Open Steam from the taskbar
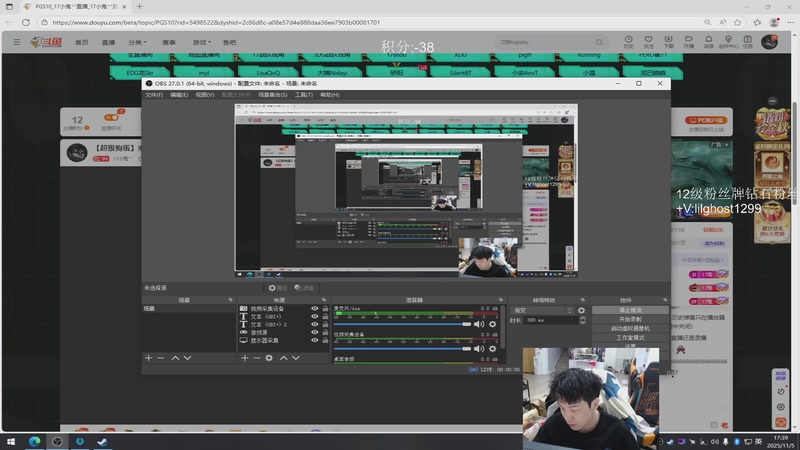Viewport: 800px width, 450px height. pyautogui.click(x=102, y=442)
